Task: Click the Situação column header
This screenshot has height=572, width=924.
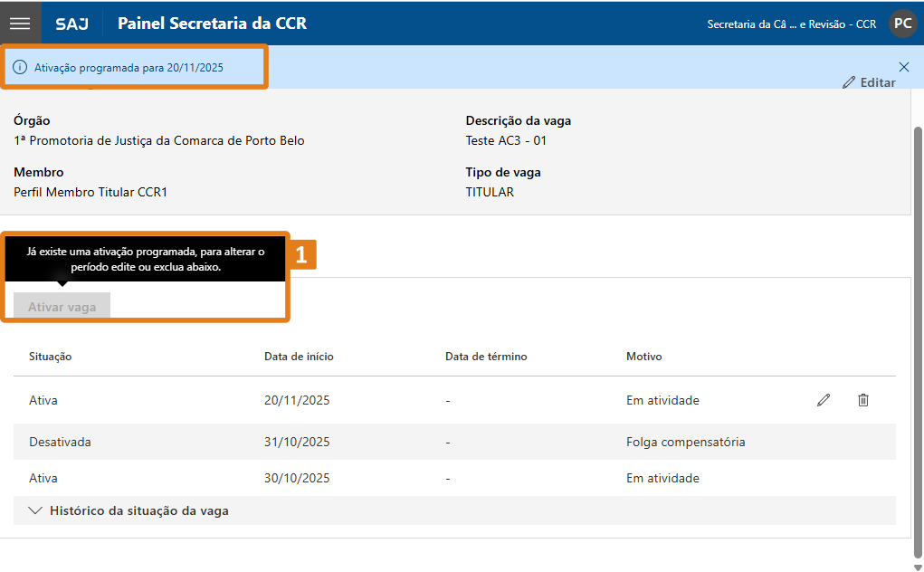Action: pyautogui.click(x=51, y=357)
